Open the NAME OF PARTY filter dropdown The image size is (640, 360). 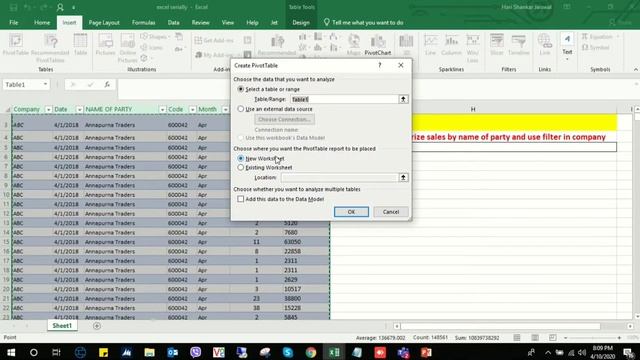click(162, 109)
